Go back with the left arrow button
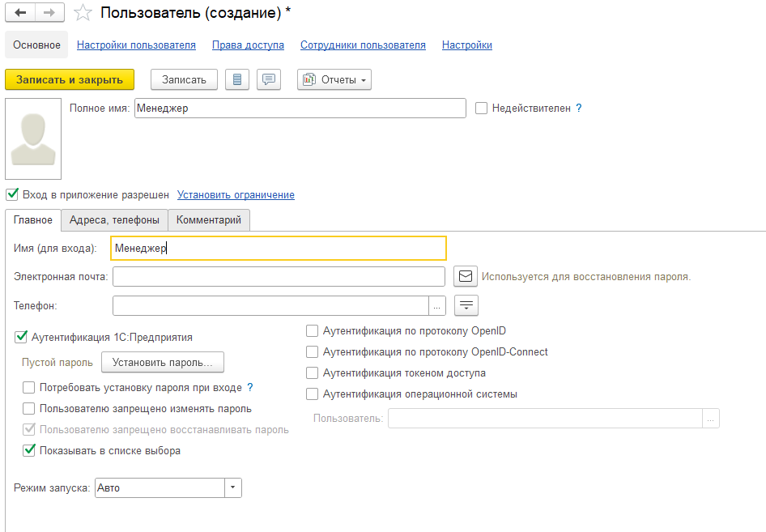Screen dimensions: 766x532 pyautogui.click(x=20, y=13)
